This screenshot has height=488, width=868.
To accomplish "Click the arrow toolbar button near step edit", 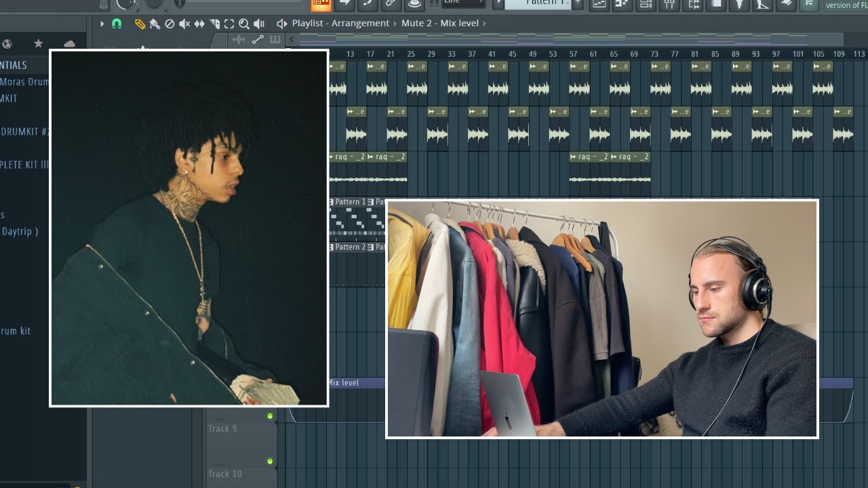I will [344, 4].
